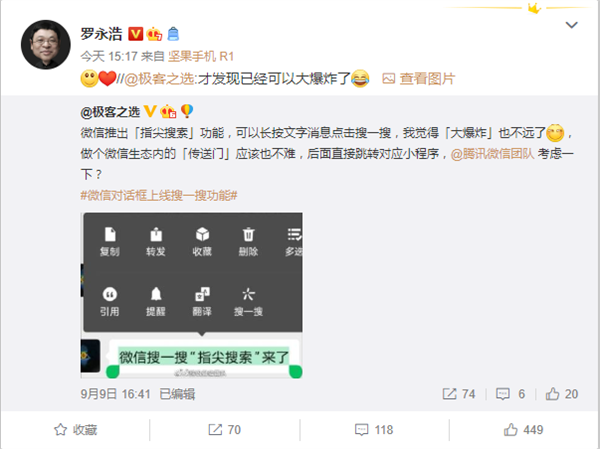Click 查看图片 to view the image
This screenshot has width=600, height=449.
pos(419,79)
